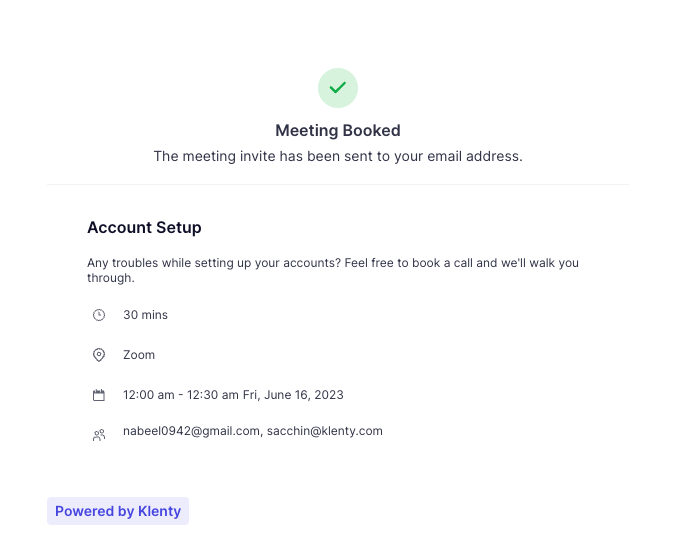Viewport: 677px width, 548px height.
Task: Click the clock duration icon
Action: 99,315
